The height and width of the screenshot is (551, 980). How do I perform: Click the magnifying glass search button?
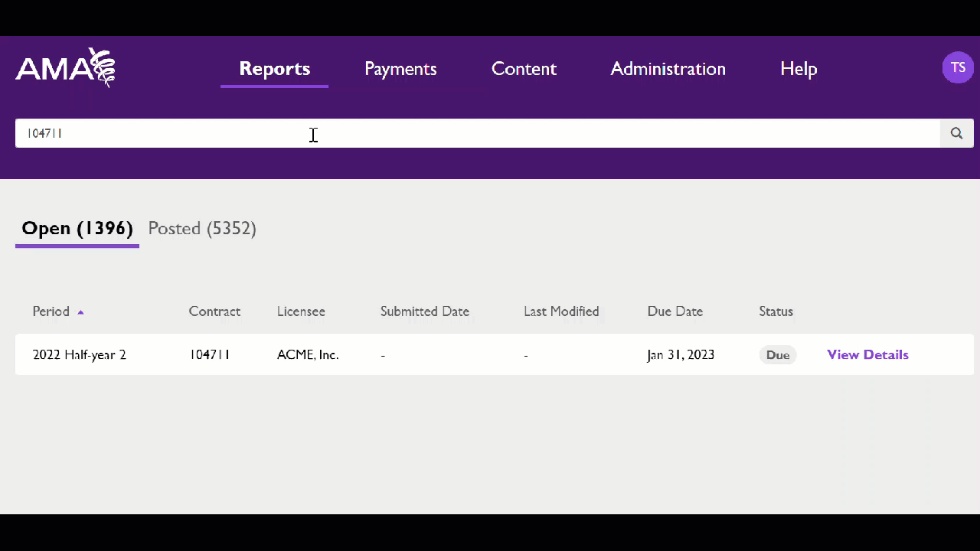956,133
